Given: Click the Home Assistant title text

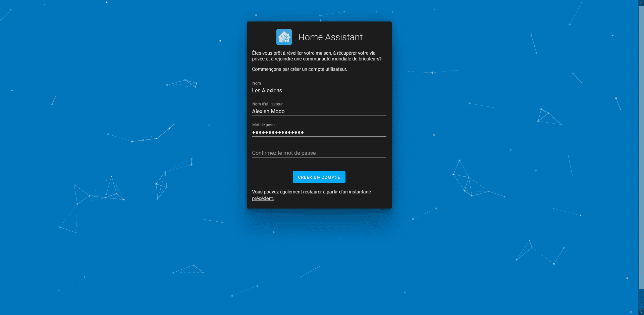Looking at the screenshot, I should pos(330,37).
